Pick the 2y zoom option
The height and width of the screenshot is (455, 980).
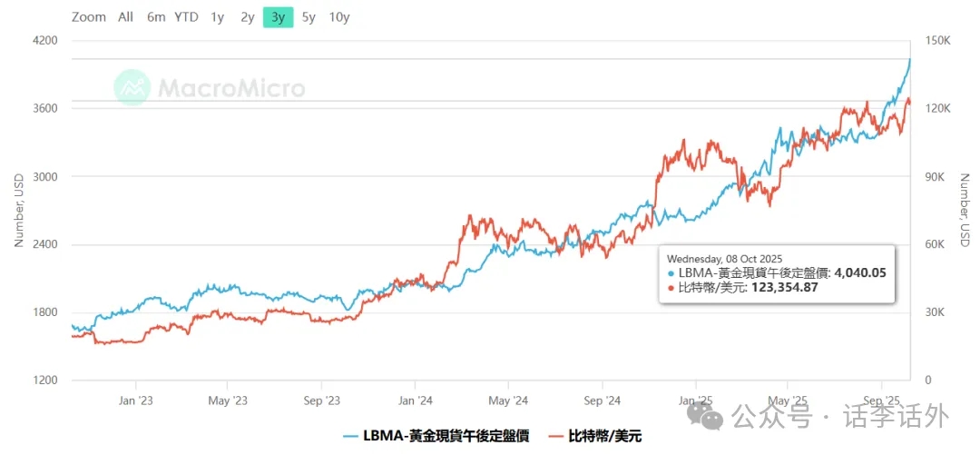[248, 17]
